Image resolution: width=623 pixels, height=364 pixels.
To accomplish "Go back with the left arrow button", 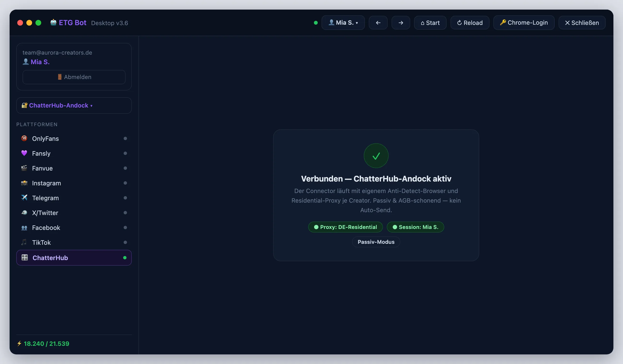I will pos(378,23).
